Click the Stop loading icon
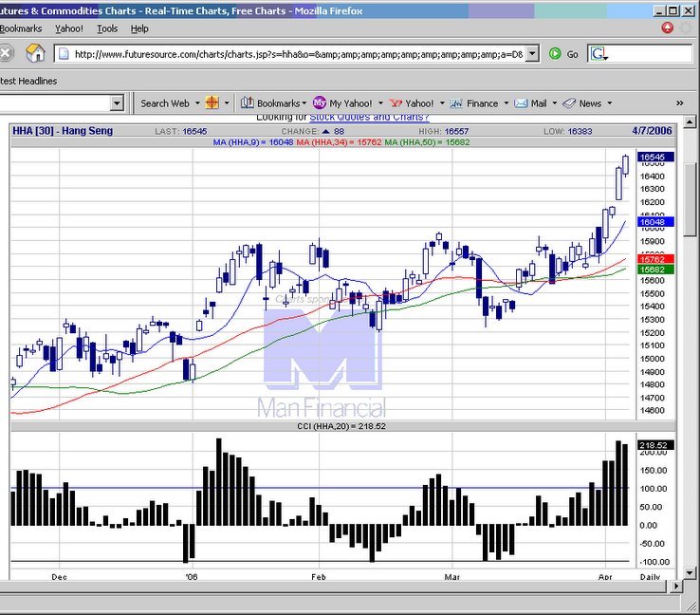Screen dimensions: 700x615 click(6, 53)
